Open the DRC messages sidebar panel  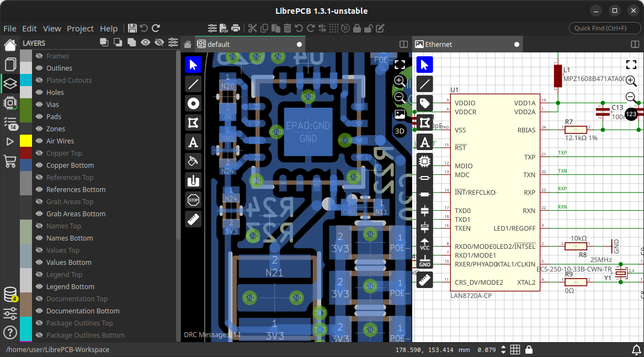10,123
